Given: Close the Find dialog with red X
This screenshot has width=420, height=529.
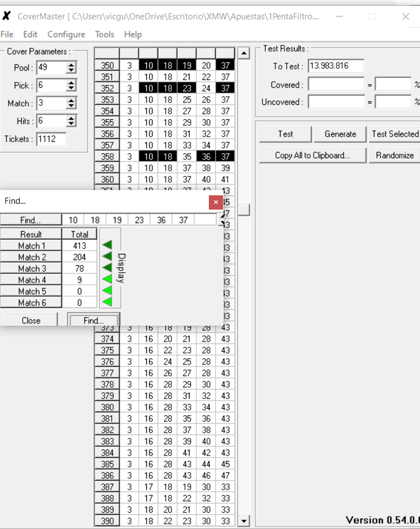Looking at the screenshot, I should coord(216,202).
